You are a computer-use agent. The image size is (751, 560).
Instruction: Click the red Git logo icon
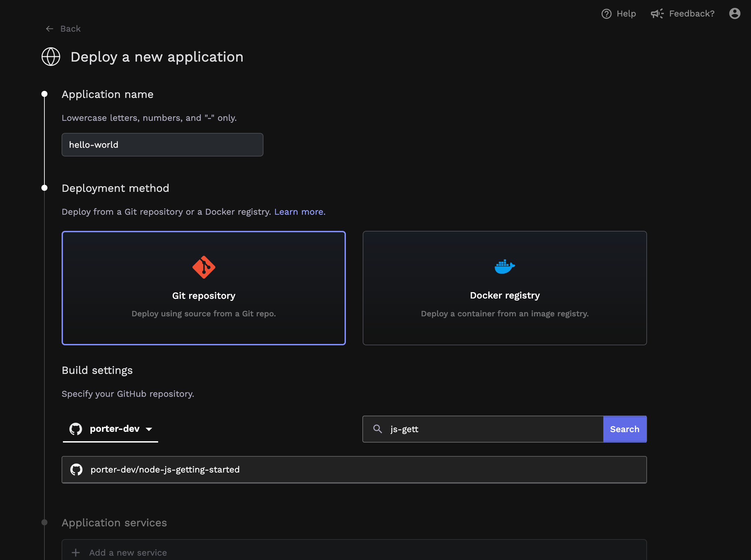204,267
